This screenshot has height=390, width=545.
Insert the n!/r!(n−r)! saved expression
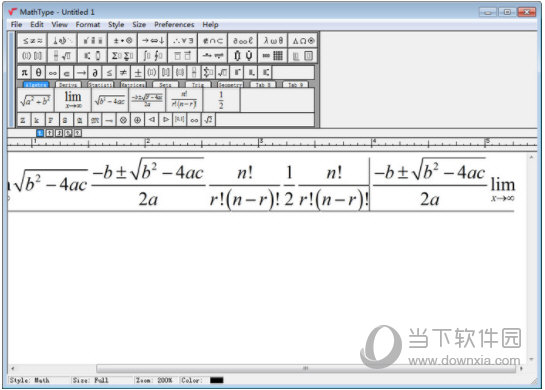[x=185, y=100]
